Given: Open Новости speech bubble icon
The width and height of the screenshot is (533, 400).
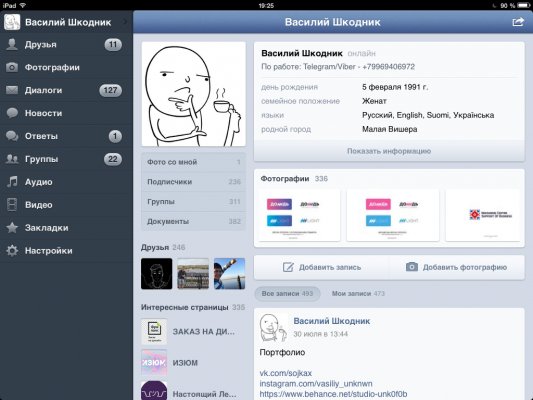Looking at the screenshot, I should point(12,113).
